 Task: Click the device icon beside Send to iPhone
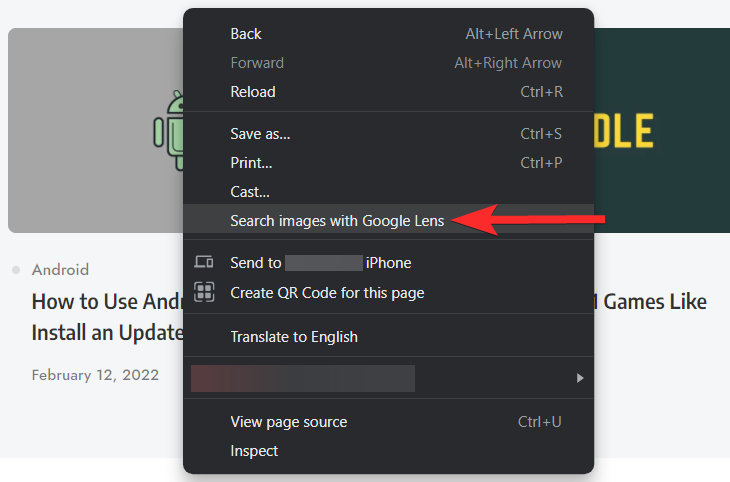[x=204, y=263]
